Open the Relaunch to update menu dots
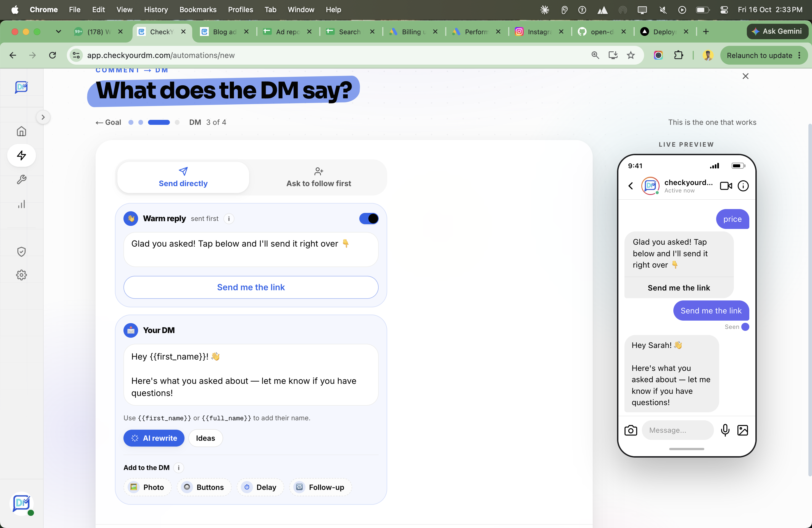812x528 pixels. 799,55
